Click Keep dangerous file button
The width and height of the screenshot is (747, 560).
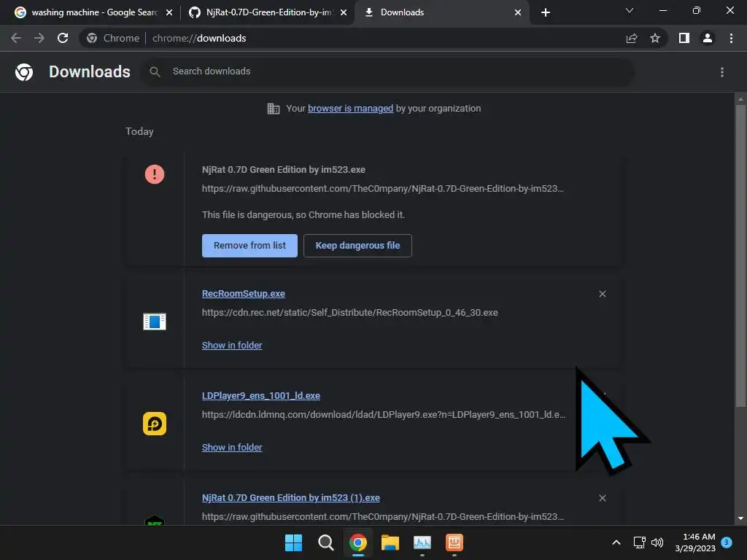tap(357, 245)
